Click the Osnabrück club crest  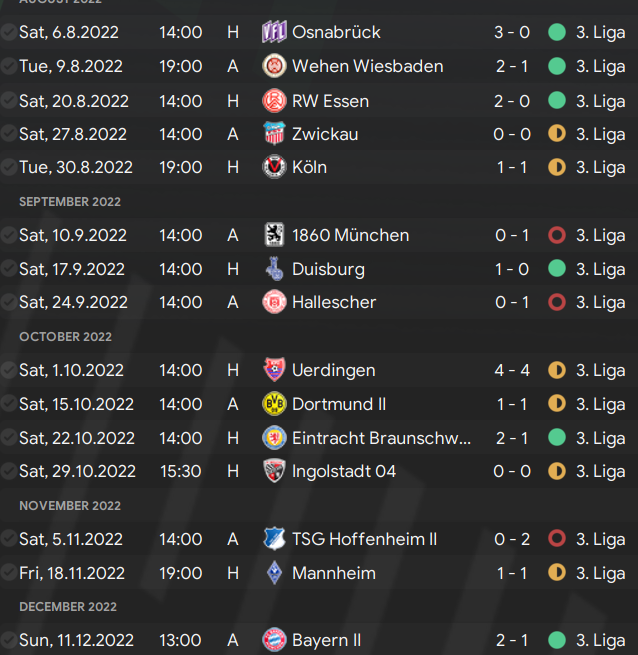coord(274,32)
